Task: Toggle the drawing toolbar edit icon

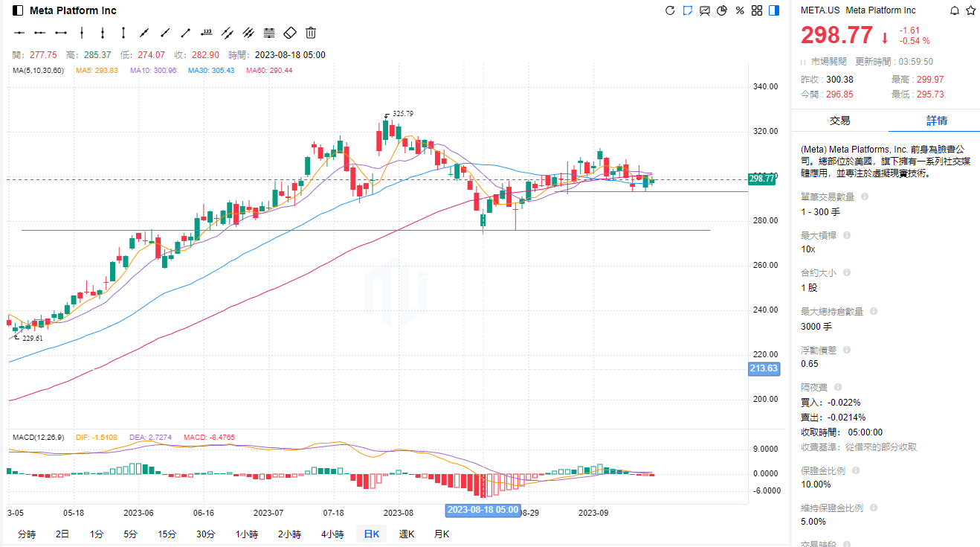Action: point(687,10)
